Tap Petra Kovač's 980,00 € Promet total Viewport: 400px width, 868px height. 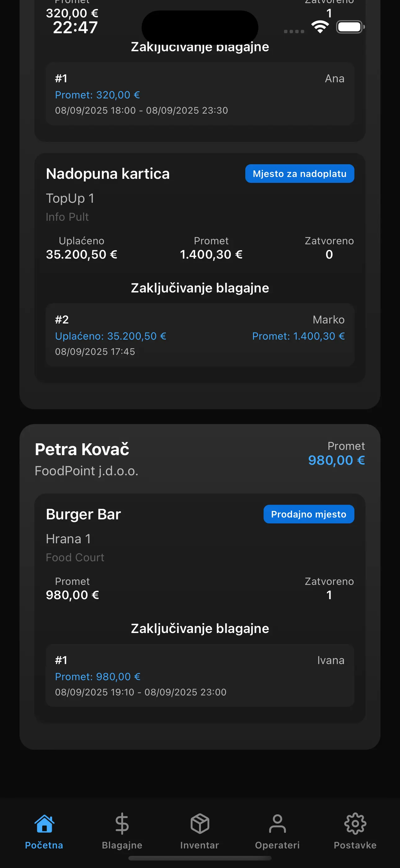(336, 460)
